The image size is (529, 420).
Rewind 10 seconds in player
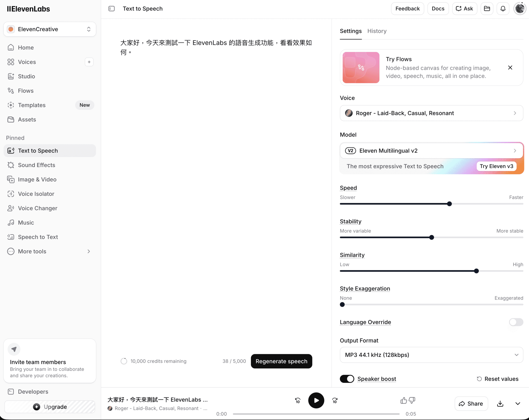(298, 400)
